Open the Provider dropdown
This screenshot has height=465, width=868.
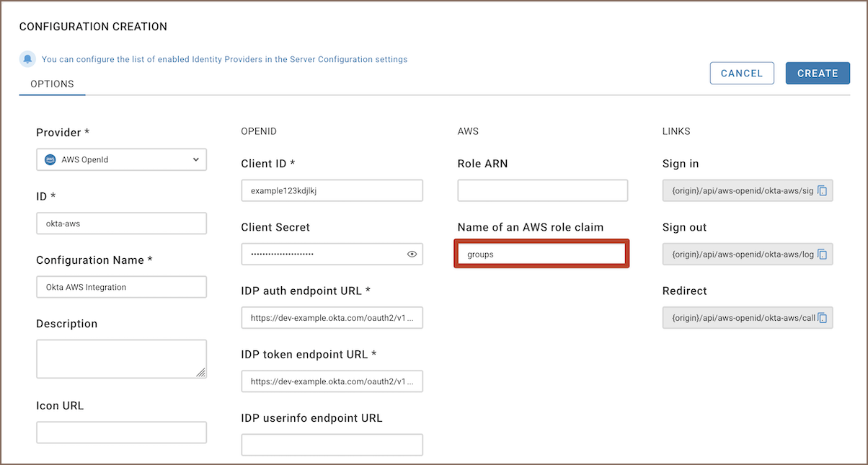[x=121, y=160]
